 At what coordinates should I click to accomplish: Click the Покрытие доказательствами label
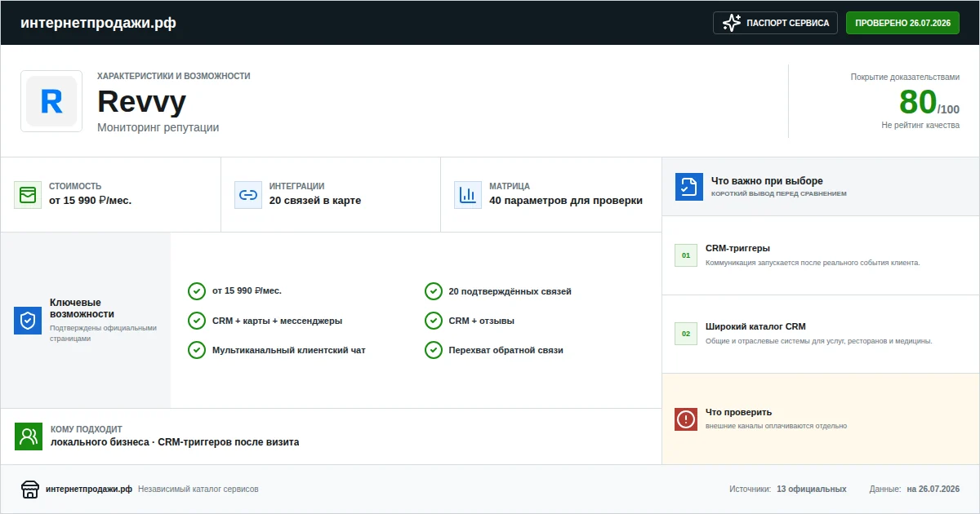(905, 77)
